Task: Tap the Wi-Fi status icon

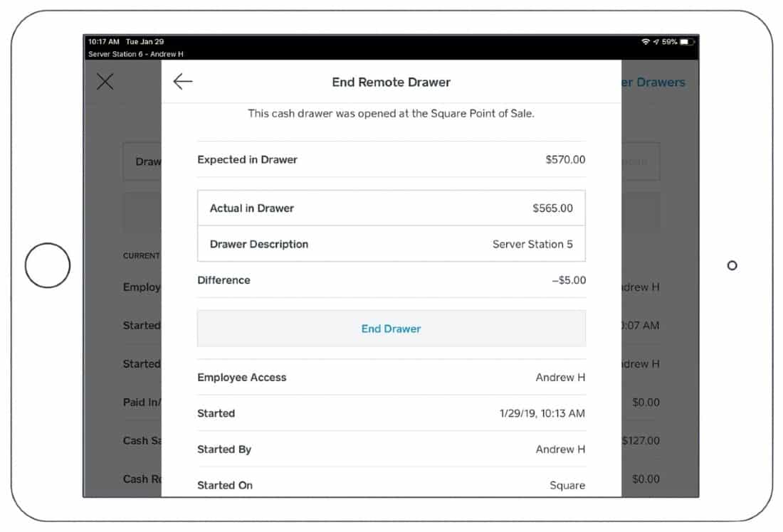Action: pyautogui.click(x=645, y=42)
